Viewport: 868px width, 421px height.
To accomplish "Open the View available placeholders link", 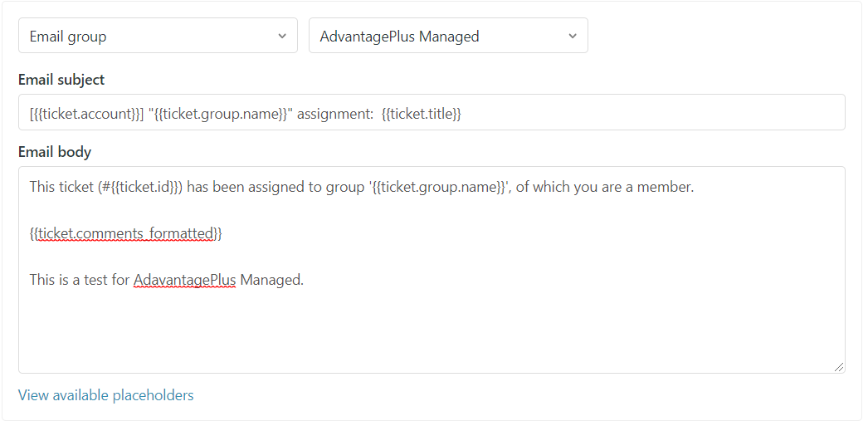I will coord(105,395).
